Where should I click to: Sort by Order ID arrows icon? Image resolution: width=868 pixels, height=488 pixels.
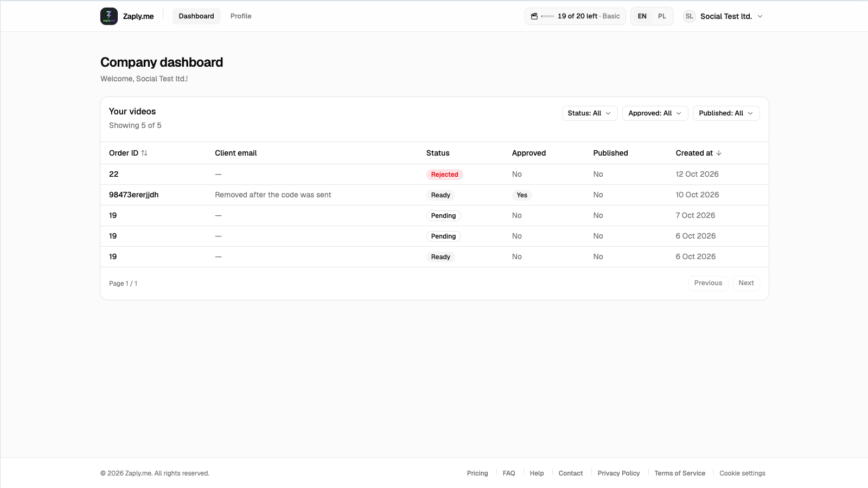[144, 153]
